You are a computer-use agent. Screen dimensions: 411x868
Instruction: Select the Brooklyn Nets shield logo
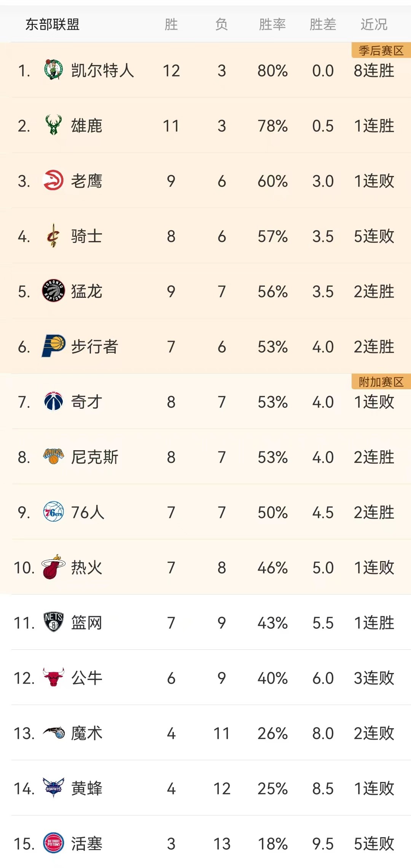tap(53, 622)
